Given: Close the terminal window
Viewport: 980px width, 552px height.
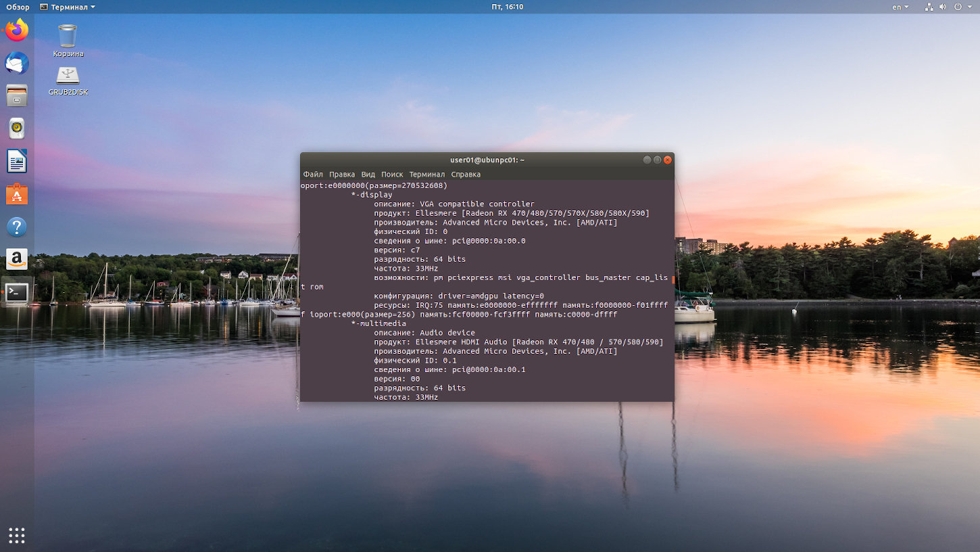Looking at the screenshot, I should click(x=668, y=160).
